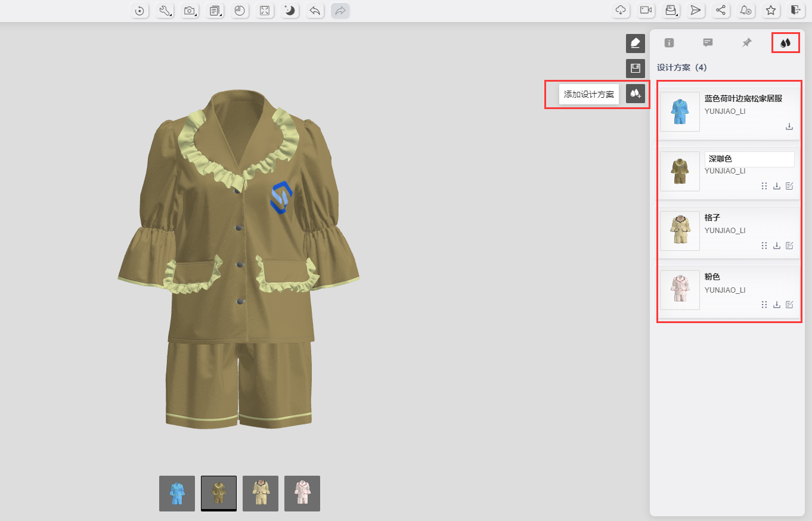
Task: Expand the inbox tray dropdown
Action: [671, 10]
